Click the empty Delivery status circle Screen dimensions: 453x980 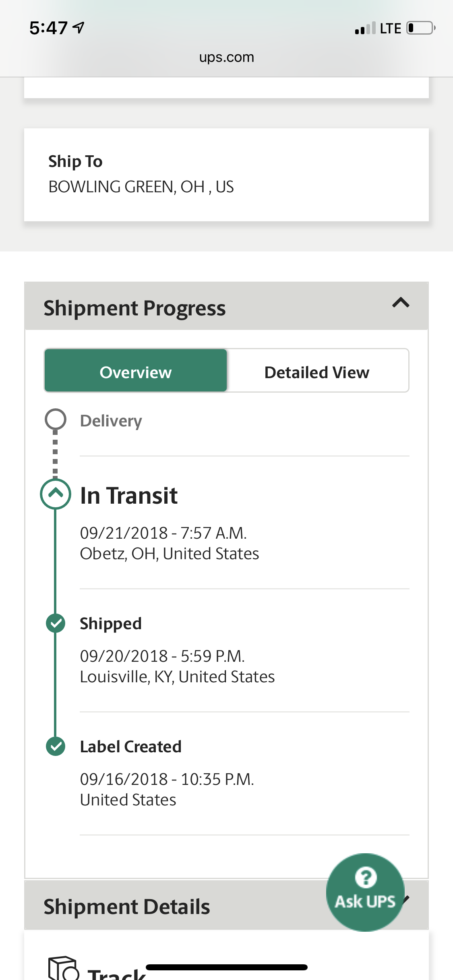click(x=56, y=419)
